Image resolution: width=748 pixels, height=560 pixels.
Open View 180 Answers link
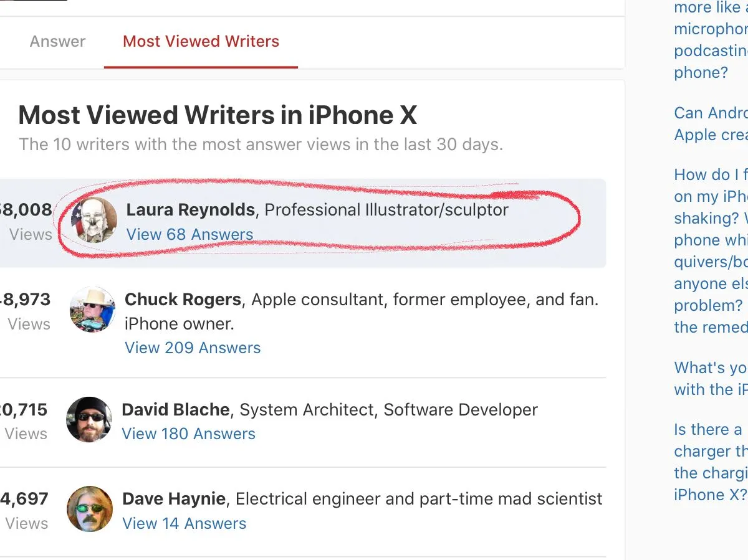click(188, 434)
